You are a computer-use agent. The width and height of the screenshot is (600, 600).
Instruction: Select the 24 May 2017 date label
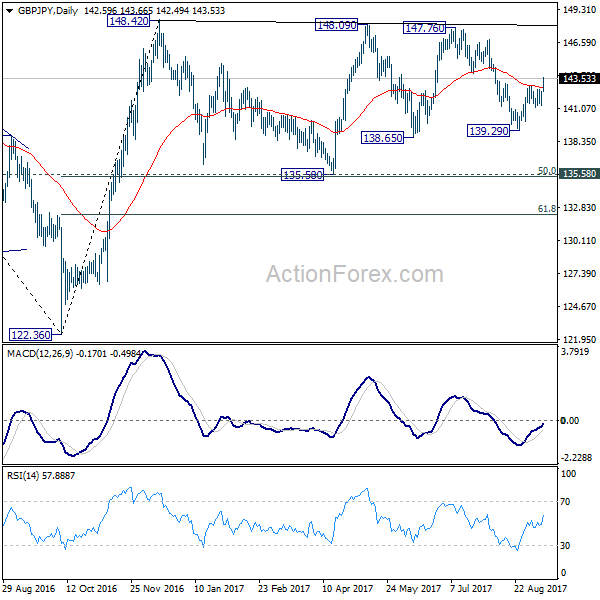[413, 589]
